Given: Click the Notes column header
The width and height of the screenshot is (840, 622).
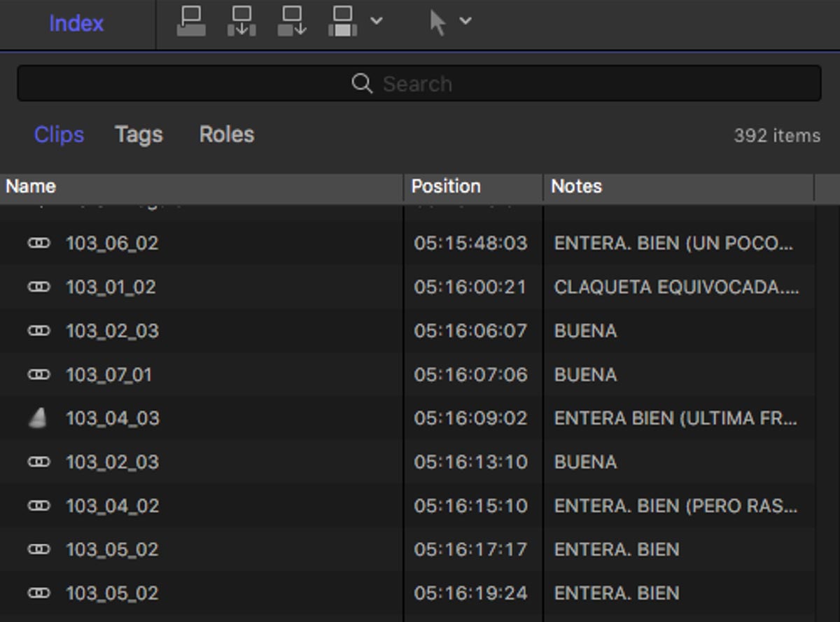Looking at the screenshot, I should click(679, 186).
